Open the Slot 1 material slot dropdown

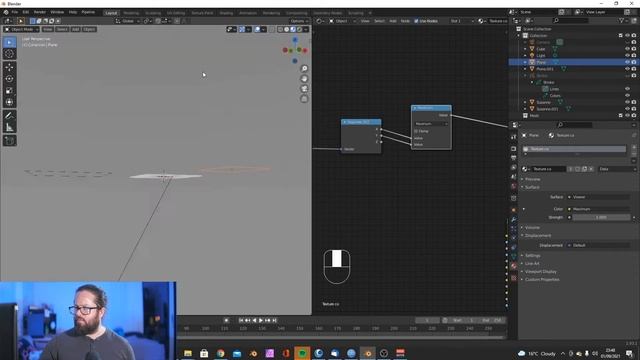click(462, 21)
